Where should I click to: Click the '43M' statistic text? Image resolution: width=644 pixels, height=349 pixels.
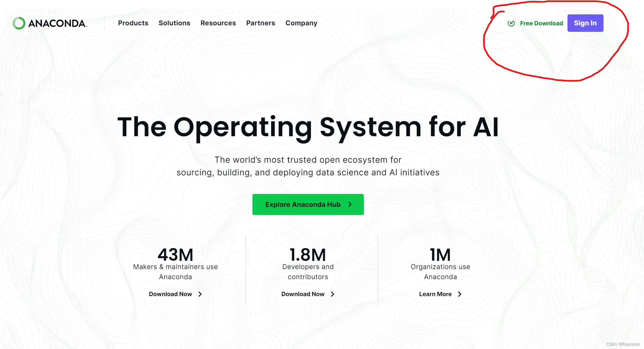[x=176, y=255]
